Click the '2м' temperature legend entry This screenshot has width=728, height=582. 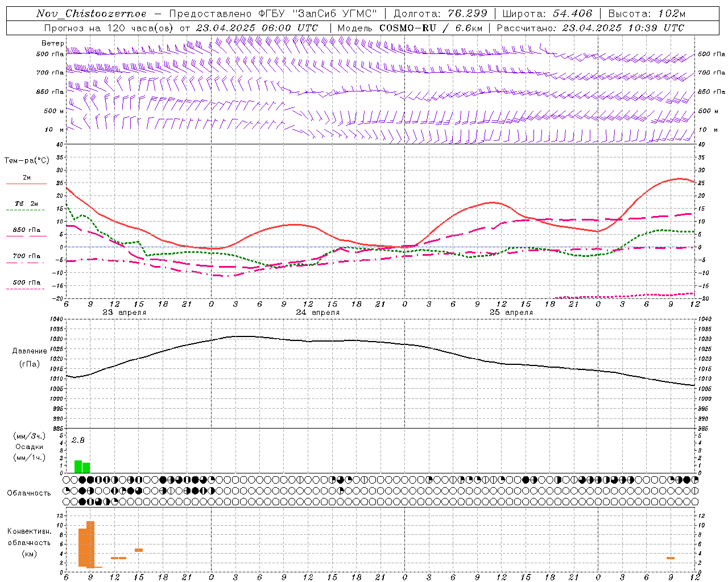[27, 178]
